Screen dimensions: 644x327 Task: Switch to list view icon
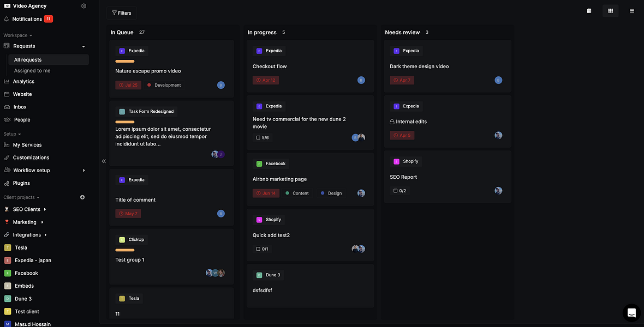(x=631, y=11)
